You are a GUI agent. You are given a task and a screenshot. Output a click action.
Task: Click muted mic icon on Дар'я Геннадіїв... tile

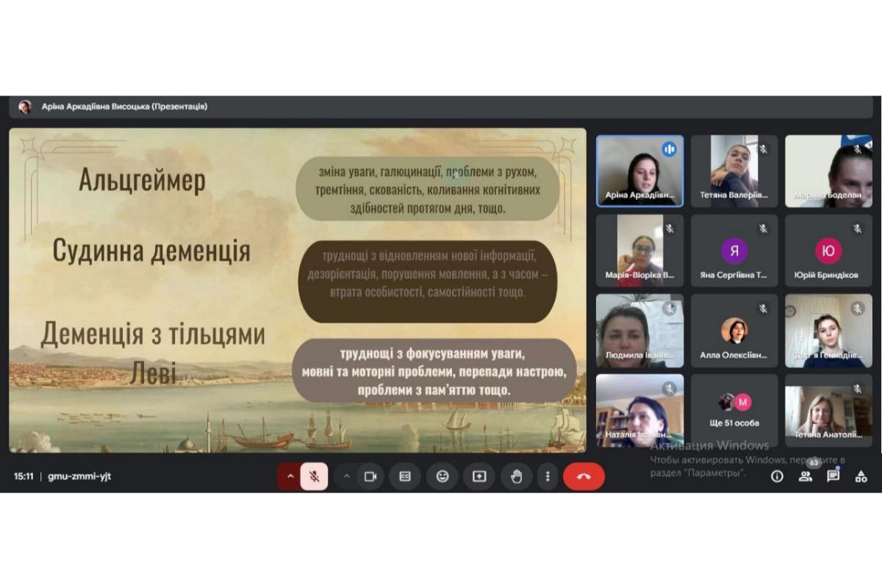coord(858,309)
